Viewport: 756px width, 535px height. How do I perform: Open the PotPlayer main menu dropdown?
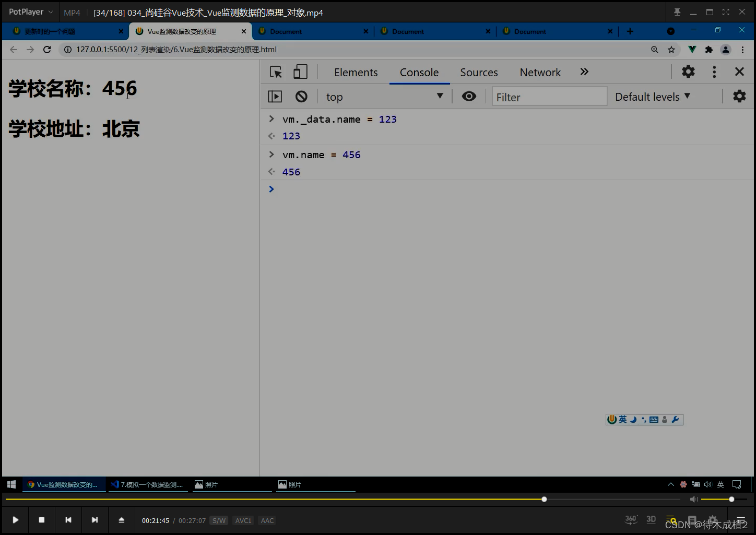[30, 11]
